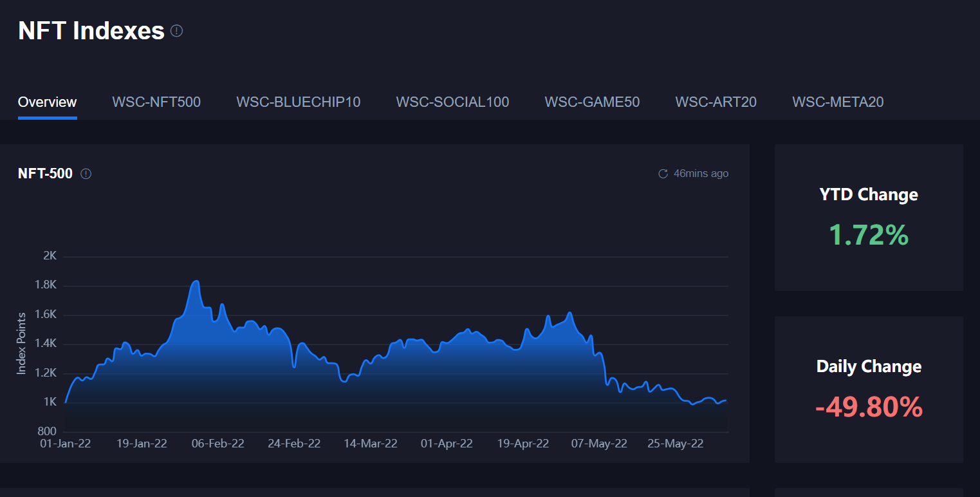
Task: Select the WSC-SOCIAL100 tab
Action: pos(452,102)
